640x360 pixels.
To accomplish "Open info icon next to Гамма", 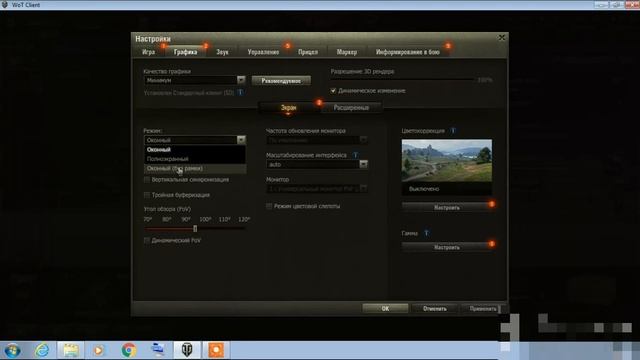I will coord(426,233).
